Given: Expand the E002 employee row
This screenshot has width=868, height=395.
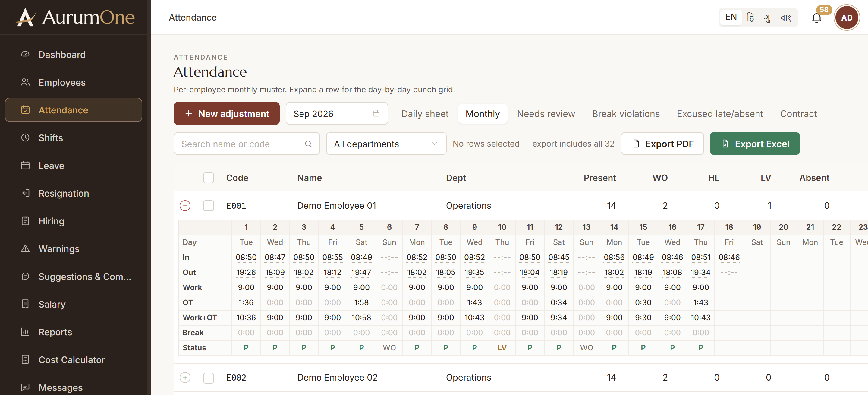Looking at the screenshot, I should coord(185,378).
